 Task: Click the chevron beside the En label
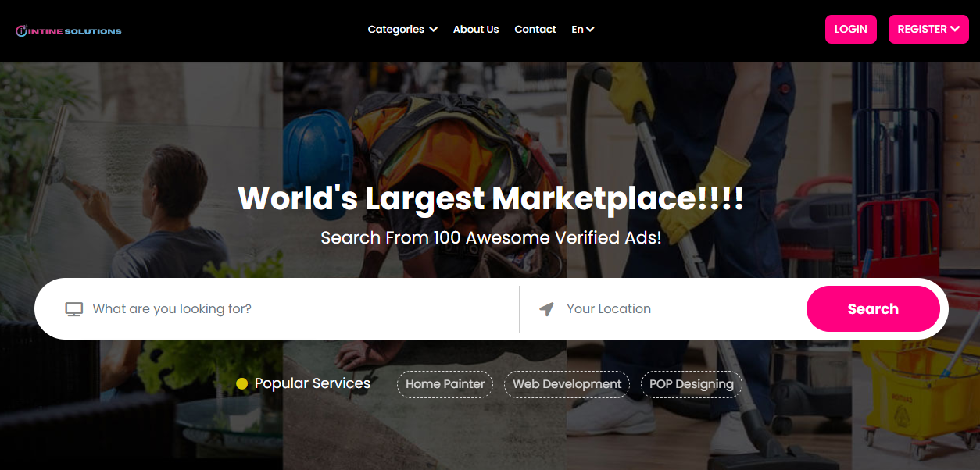591,30
